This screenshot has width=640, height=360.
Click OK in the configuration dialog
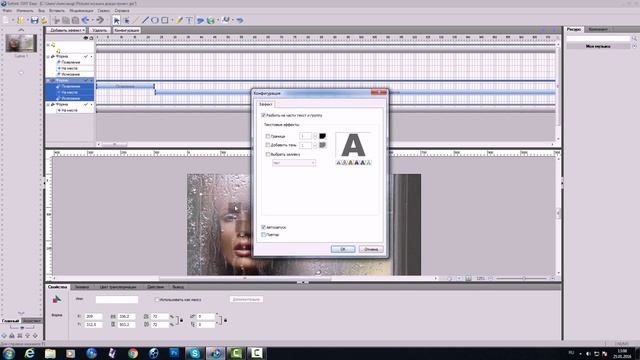(x=343, y=249)
